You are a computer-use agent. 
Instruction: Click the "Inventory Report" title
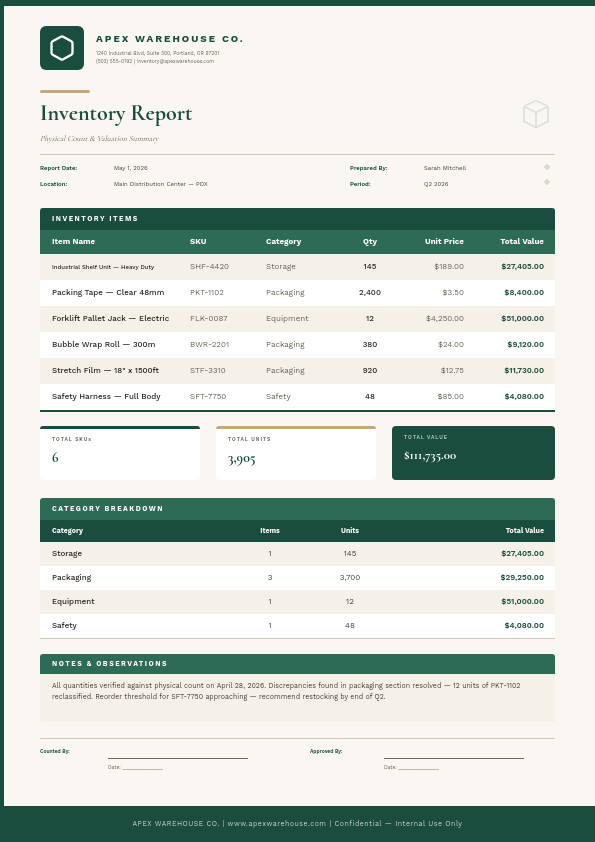tap(116, 114)
